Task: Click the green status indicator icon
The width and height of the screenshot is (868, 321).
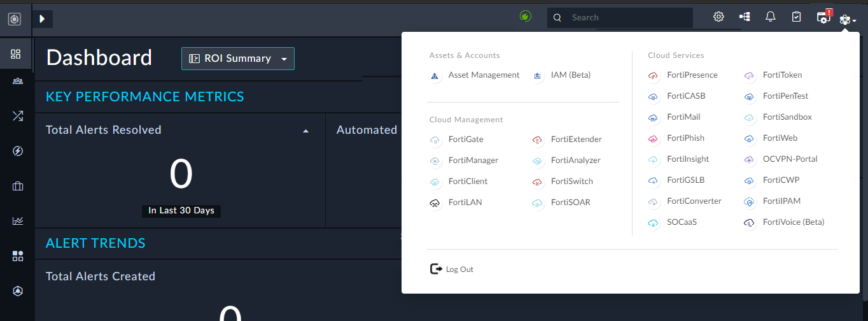Action: (525, 16)
